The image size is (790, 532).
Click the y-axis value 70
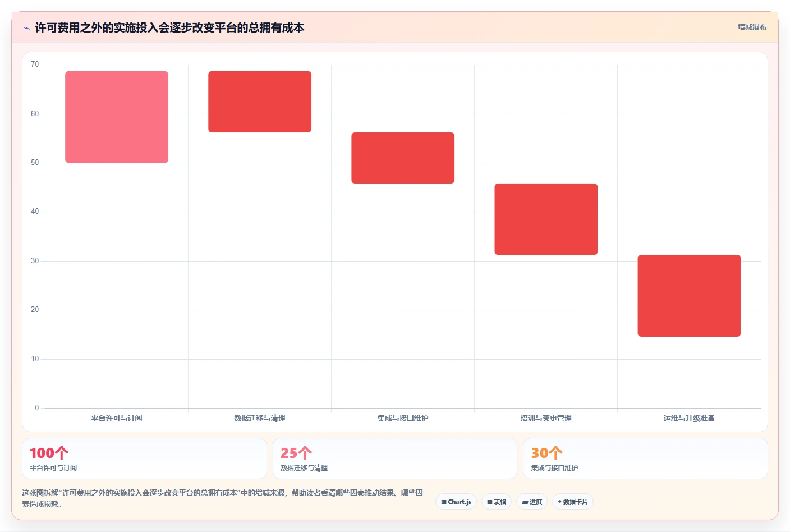click(x=35, y=65)
